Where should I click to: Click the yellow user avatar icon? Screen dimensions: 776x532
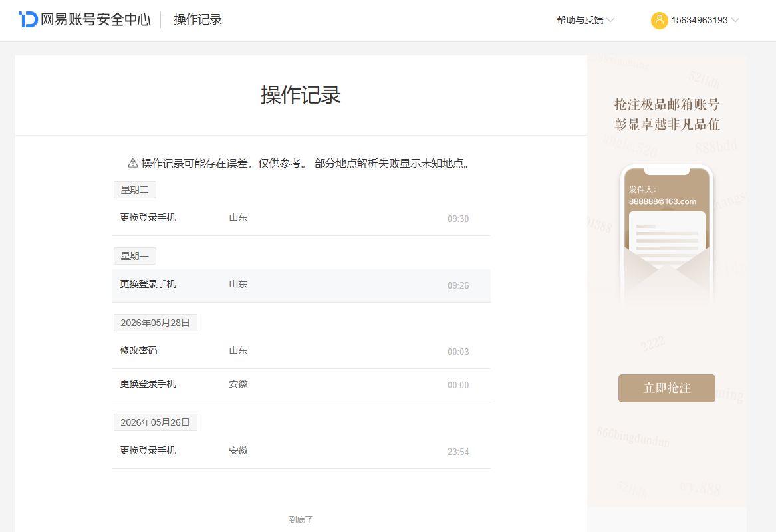[x=659, y=21]
